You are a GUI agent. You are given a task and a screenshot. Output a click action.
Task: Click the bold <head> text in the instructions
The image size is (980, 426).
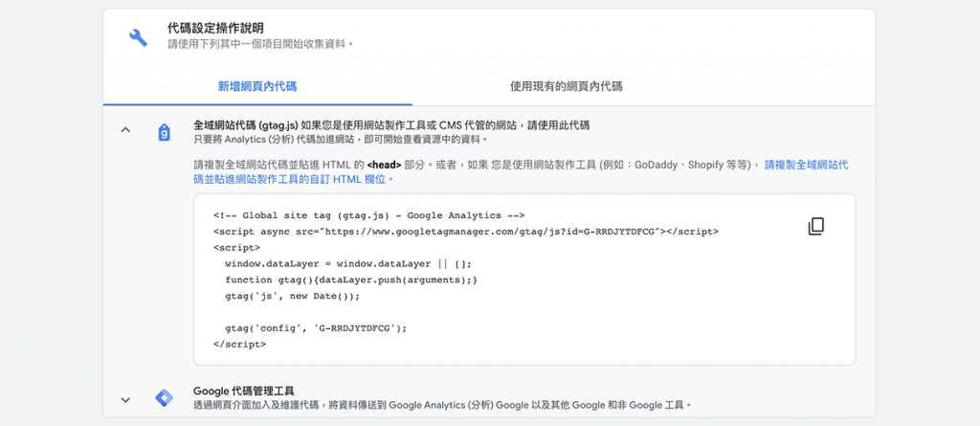[384, 166]
